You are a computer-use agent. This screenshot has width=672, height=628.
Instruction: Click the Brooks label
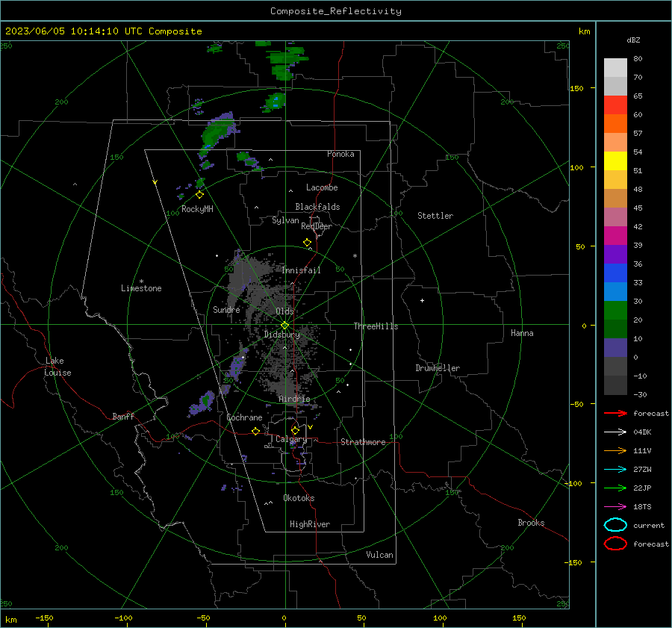pyautogui.click(x=531, y=523)
